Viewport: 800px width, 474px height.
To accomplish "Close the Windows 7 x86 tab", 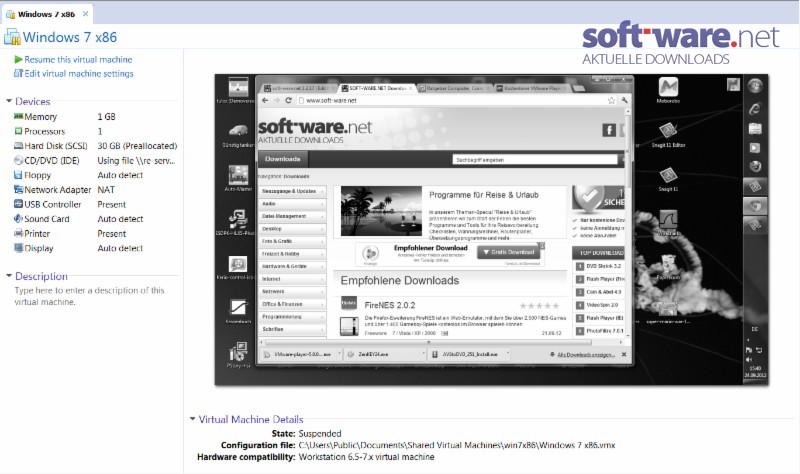I will click(85, 14).
